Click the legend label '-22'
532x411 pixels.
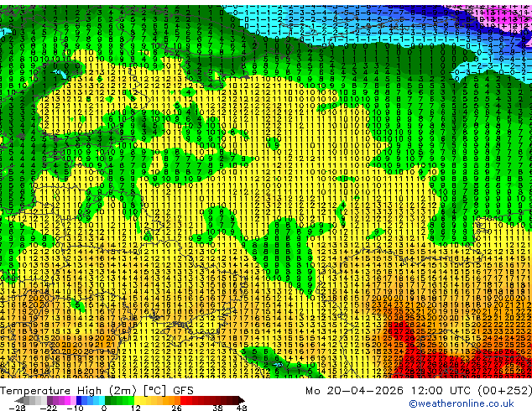click(48, 408)
